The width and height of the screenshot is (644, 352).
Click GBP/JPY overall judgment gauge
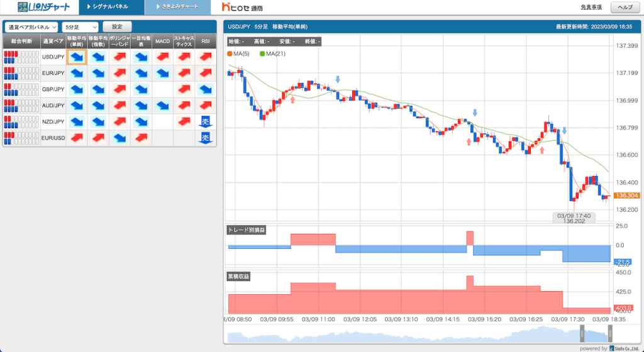(x=21, y=89)
